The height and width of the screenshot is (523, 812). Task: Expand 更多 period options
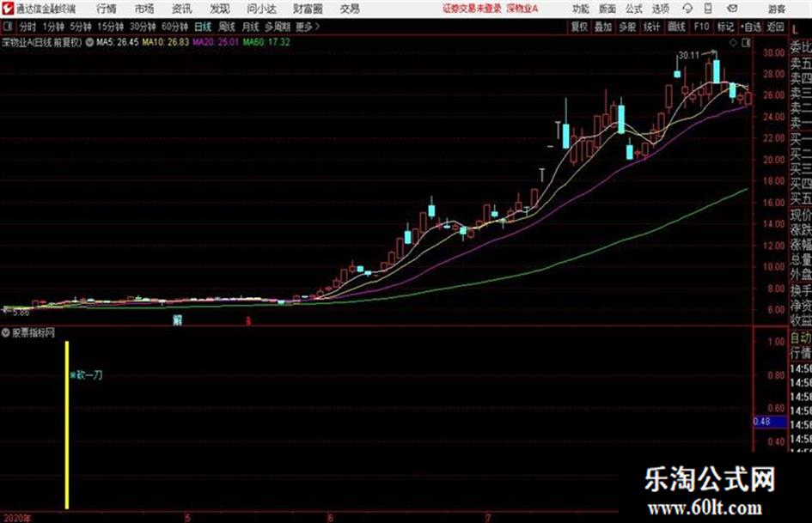(308, 27)
